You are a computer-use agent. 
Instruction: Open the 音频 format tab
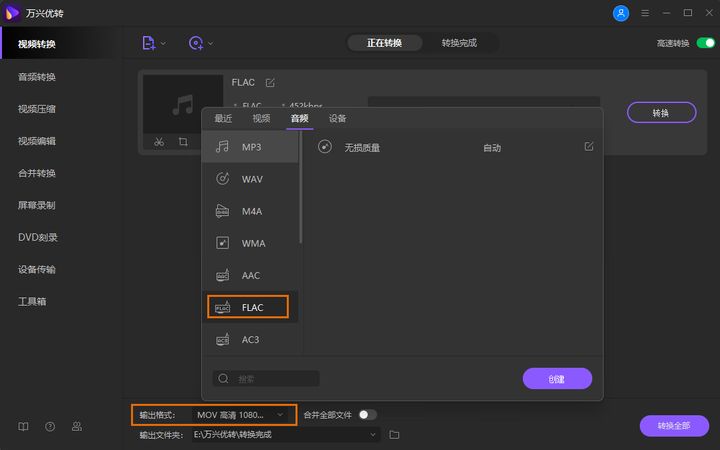pyautogui.click(x=299, y=118)
